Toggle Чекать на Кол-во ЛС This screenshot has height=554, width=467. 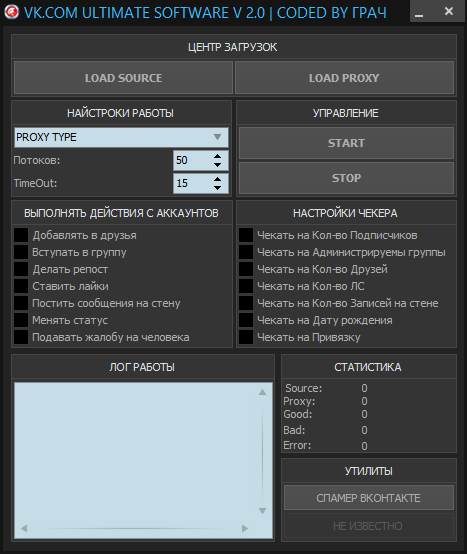tap(246, 286)
